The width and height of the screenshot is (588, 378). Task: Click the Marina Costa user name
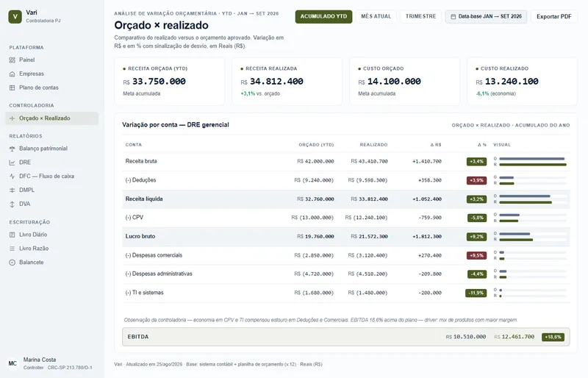pyautogui.click(x=40, y=360)
